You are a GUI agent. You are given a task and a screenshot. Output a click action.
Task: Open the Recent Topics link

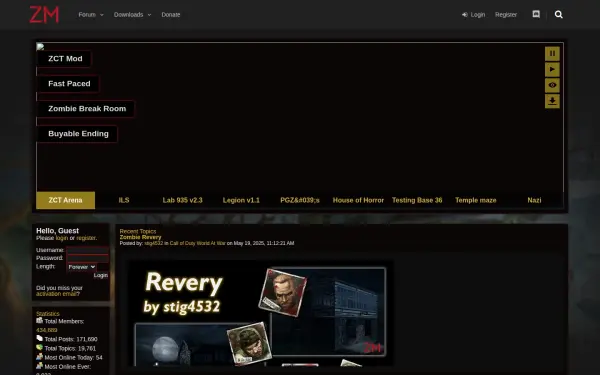138,231
